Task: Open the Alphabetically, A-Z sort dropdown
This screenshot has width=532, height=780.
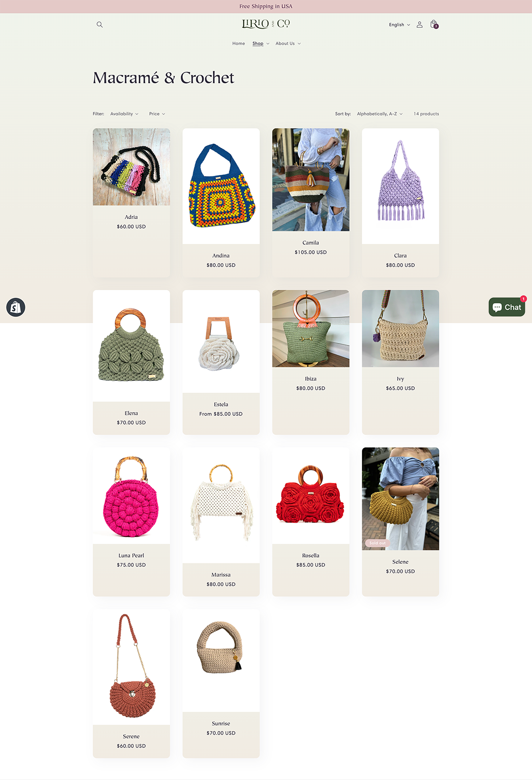Action: coord(380,114)
